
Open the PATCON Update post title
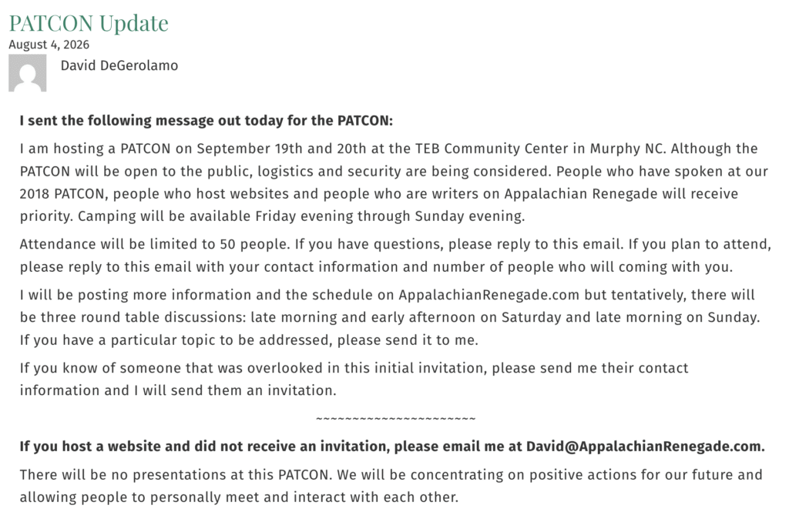[89, 23]
